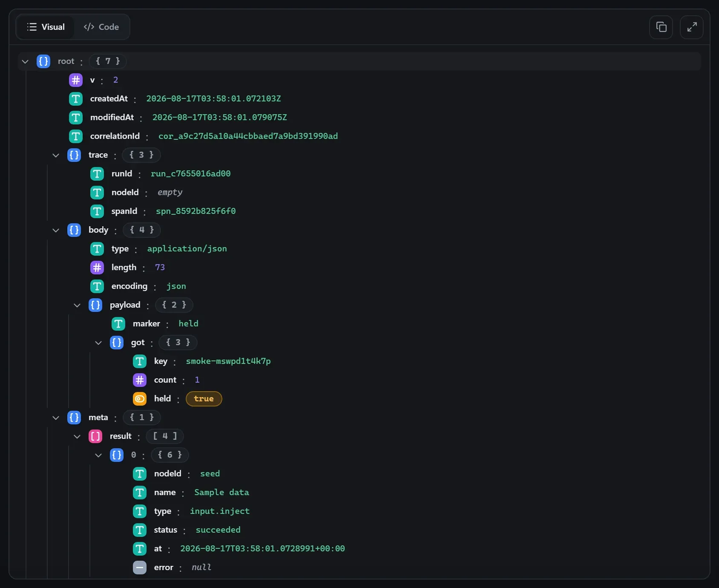The height and width of the screenshot is (588, 719).
Task: Click the index 0 { 6 } count badge
Action: pos(170,455)
